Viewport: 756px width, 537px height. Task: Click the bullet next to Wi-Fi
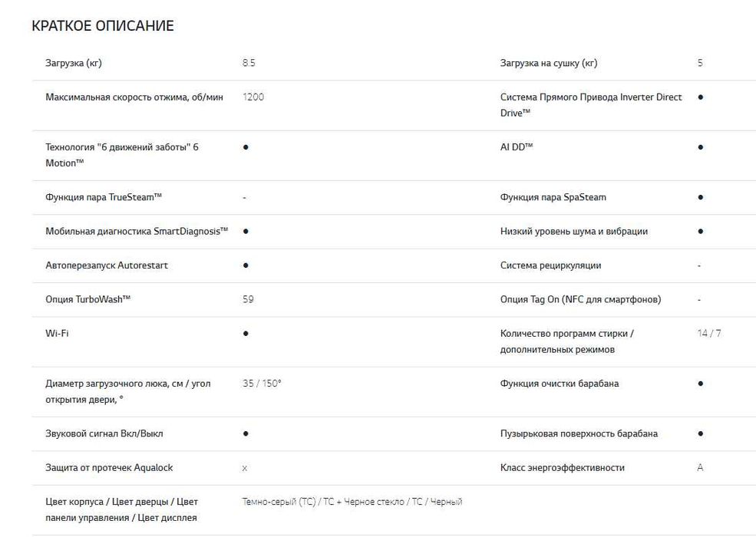pyautogui.click(x=246, y=334)
